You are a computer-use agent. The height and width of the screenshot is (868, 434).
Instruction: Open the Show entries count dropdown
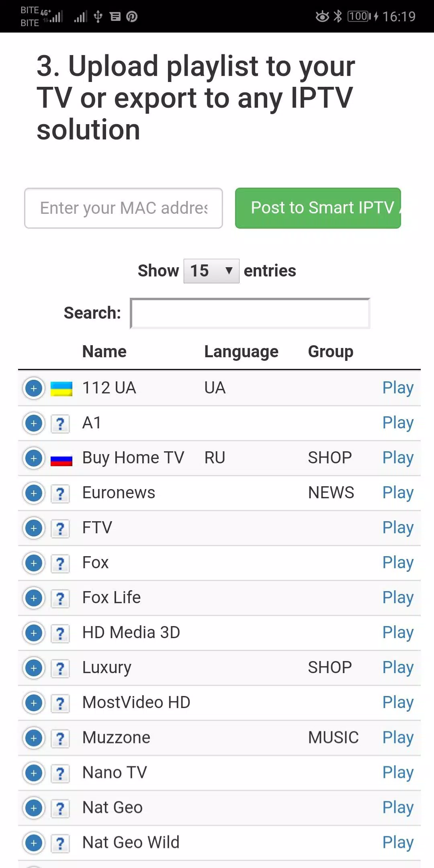pos(211,271)
